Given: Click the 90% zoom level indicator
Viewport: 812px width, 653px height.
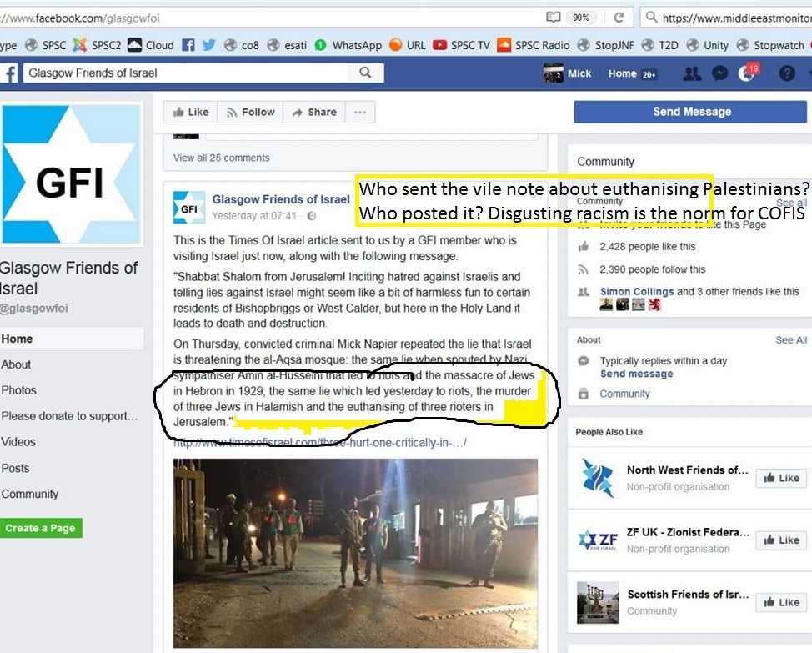Looking at the screenshot, I should pyautogui.click(x=580, y=17).
